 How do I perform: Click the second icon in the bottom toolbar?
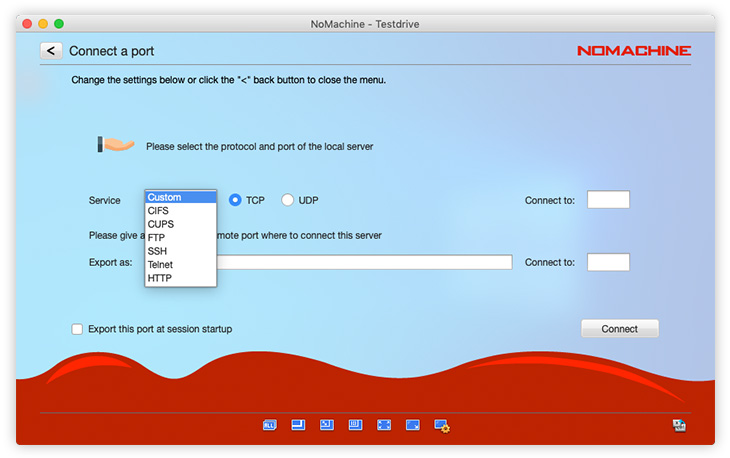pyautogui.click(x=298, y=425)
